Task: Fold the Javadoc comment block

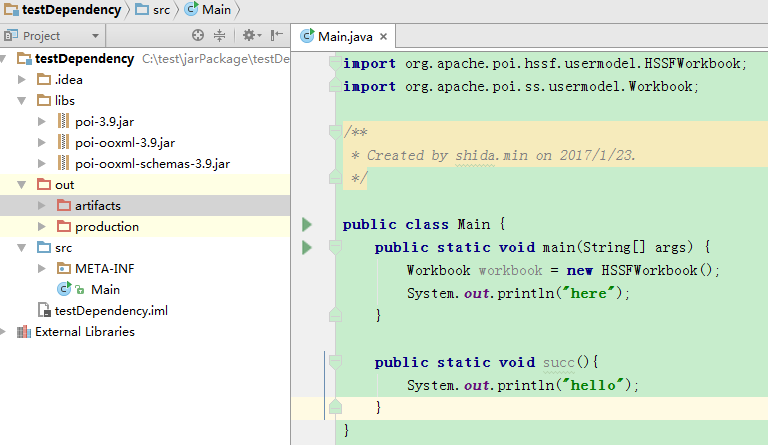Action: click(x=335, y=132)
